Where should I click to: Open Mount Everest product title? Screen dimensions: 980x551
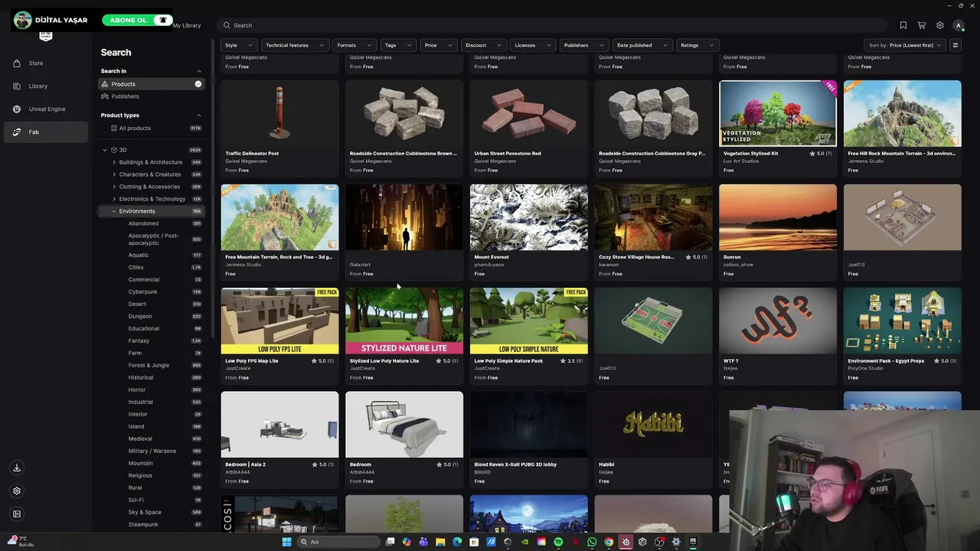point(492,257)
